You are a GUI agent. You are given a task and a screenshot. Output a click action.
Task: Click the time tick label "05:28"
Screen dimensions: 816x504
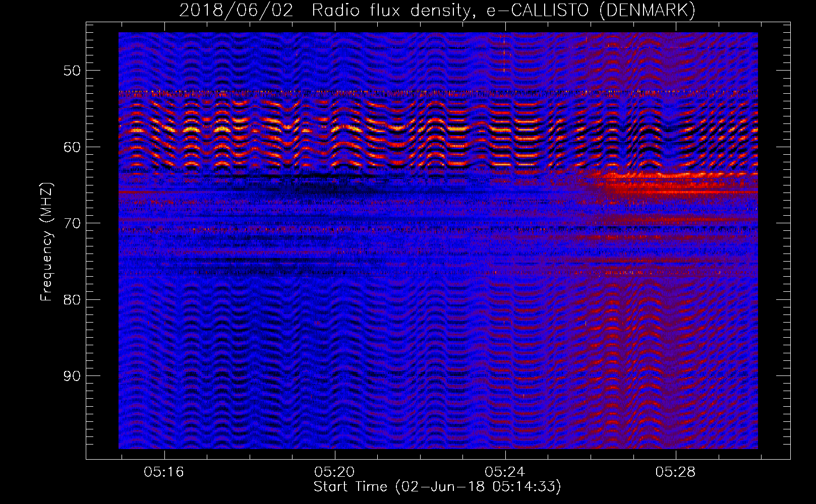(675, 472)
